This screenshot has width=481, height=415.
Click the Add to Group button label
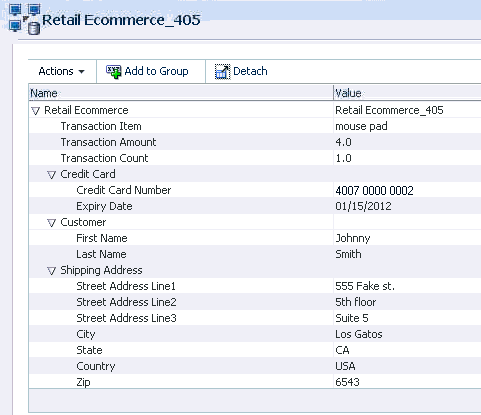coord(156,71)
